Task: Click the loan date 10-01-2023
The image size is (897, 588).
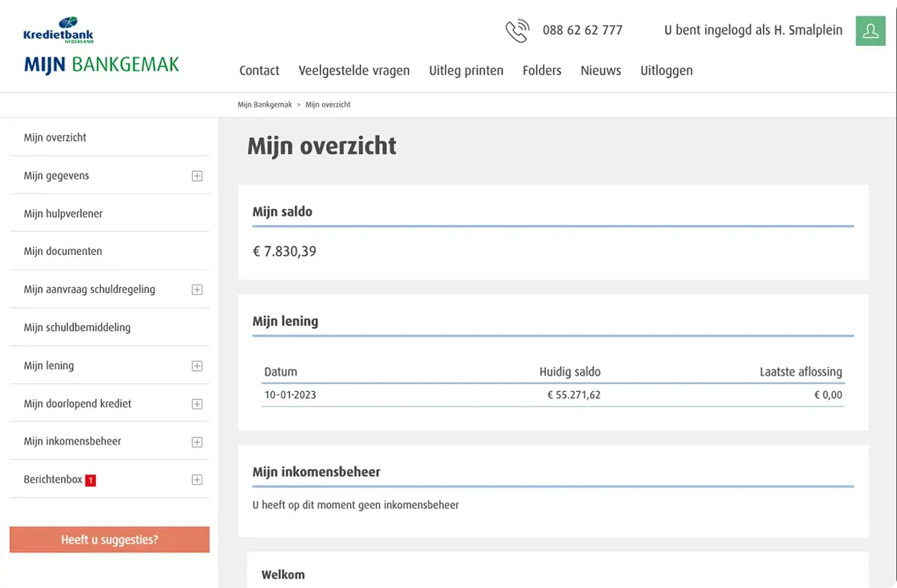Action: (290, 395)
